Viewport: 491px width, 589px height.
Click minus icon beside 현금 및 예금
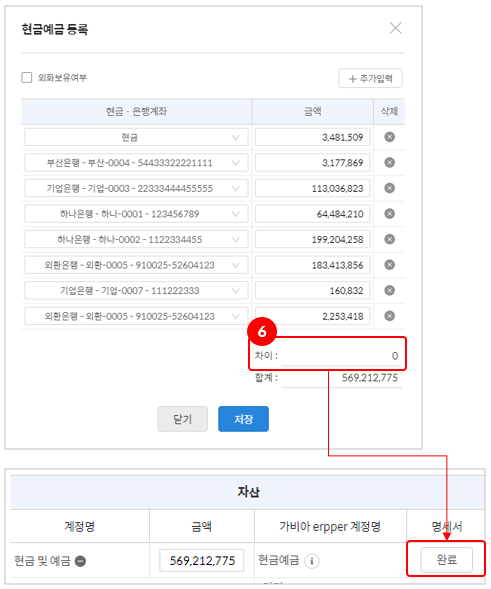(80, 561)
